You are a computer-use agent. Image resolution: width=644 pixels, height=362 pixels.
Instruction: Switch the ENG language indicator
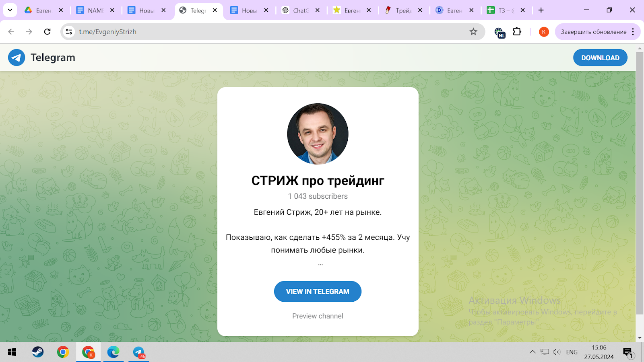tap(572, 352)
